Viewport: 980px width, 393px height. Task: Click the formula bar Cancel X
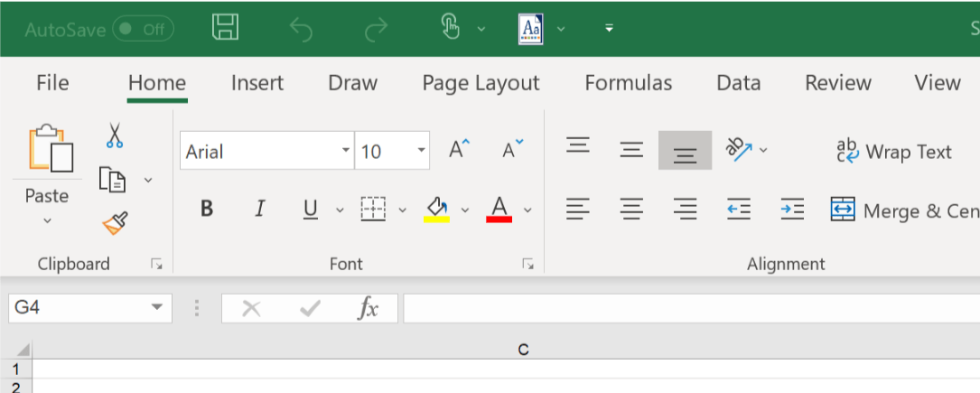[251, 308]
